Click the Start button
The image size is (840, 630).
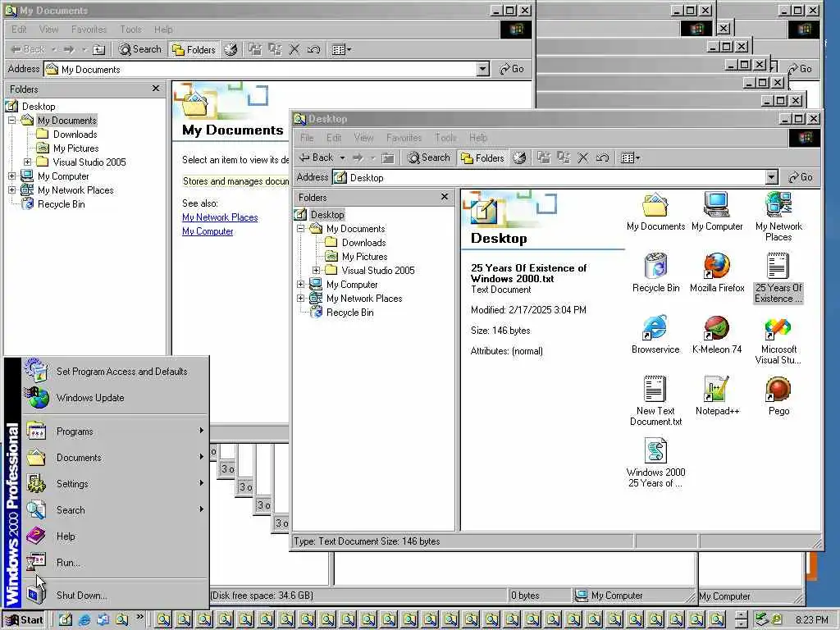click(24, 620)
